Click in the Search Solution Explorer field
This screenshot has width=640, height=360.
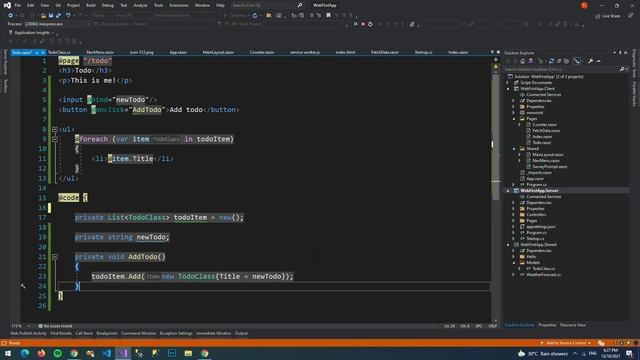point(561,69)
